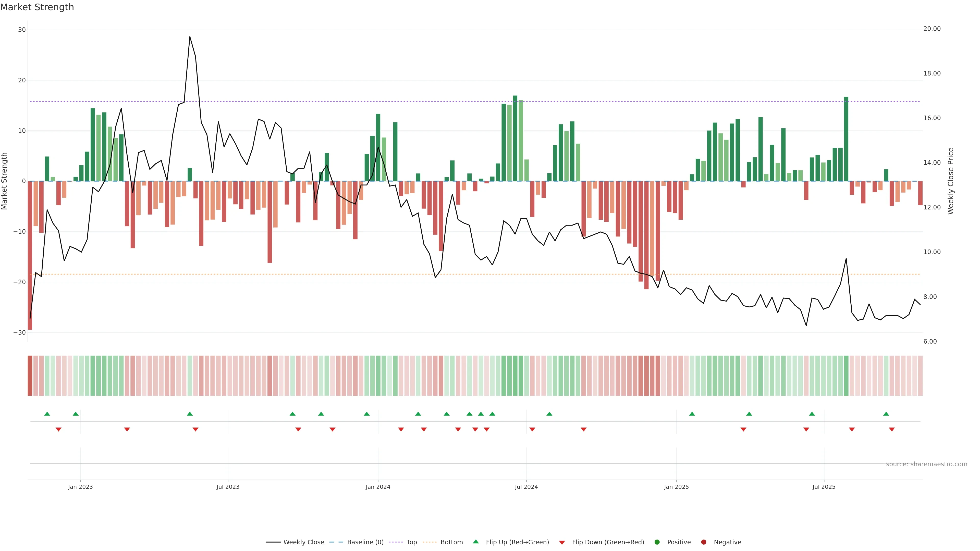The width and height of the screenshot is (980, 551).
Task: Click the Market Strength chart title
Action: [37, 7]
